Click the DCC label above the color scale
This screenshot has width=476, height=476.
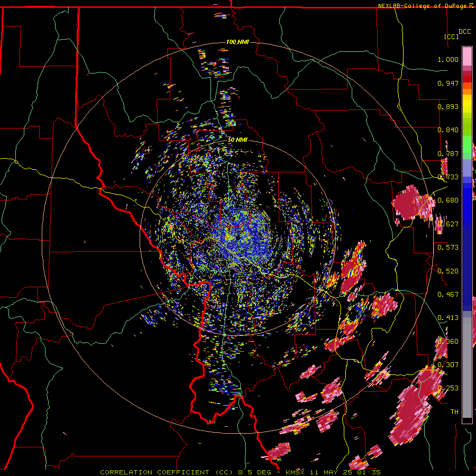click(464, 32)
